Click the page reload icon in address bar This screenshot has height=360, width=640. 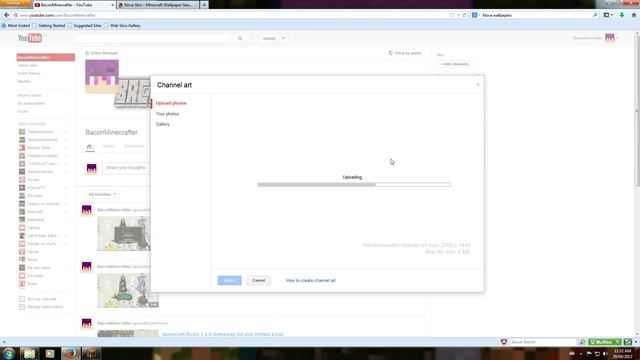(464, 15)
